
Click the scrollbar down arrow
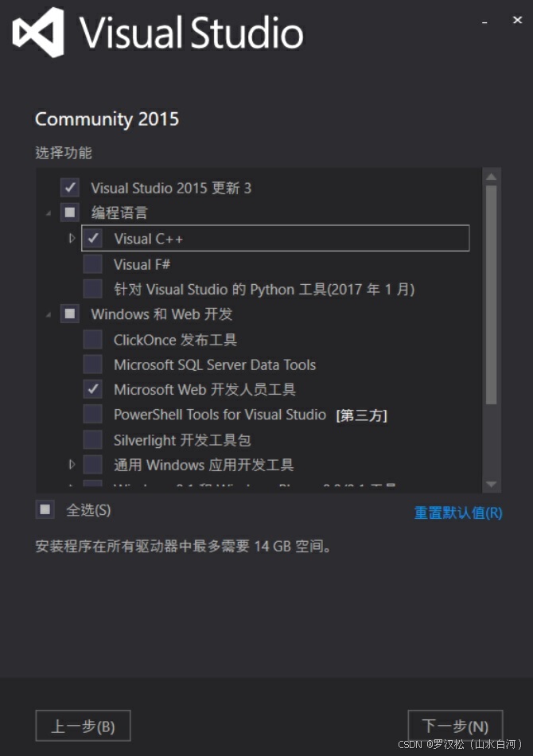pyautogui.click(x=491, y=484)
